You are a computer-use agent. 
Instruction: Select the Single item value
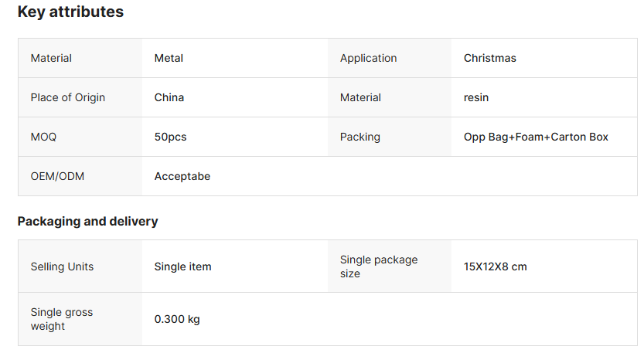[x=182, y=266]
